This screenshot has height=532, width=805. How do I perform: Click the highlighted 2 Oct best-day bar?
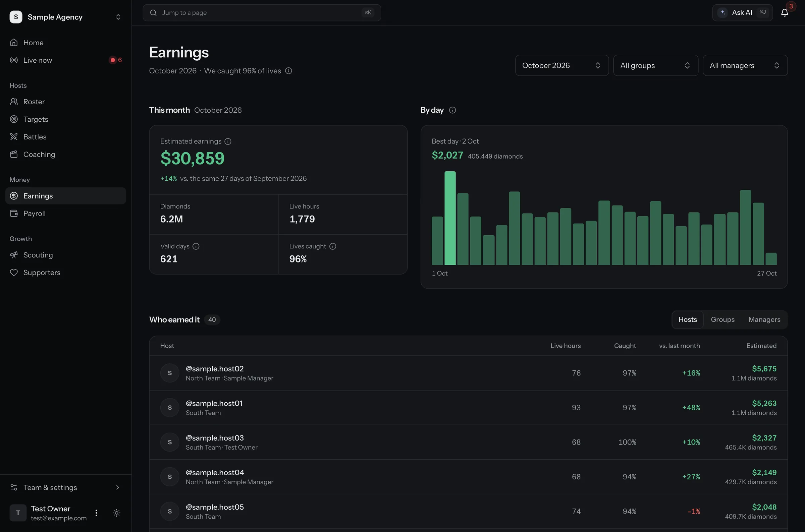pyautogui.click(x=450, y=218)
